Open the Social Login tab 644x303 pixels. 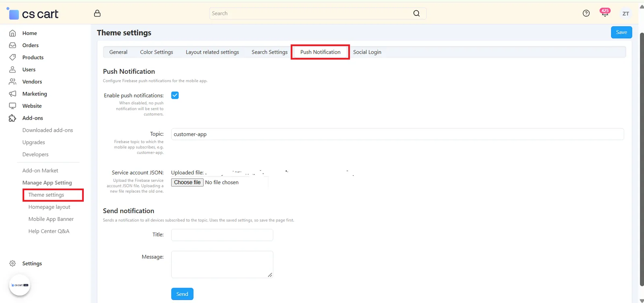[x=367, y=52]
